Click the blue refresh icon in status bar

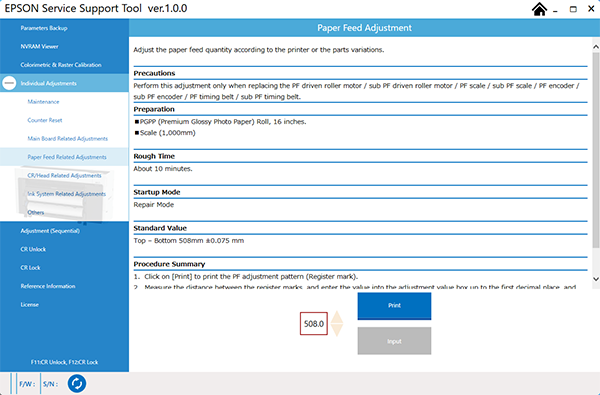tap(77, 384)
